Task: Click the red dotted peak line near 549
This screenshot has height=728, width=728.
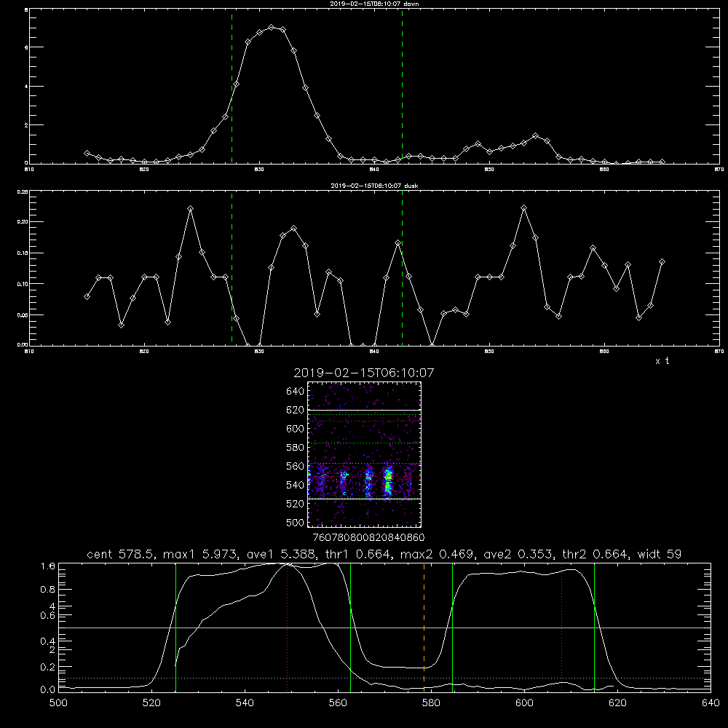Action: (x=288, y=628)
